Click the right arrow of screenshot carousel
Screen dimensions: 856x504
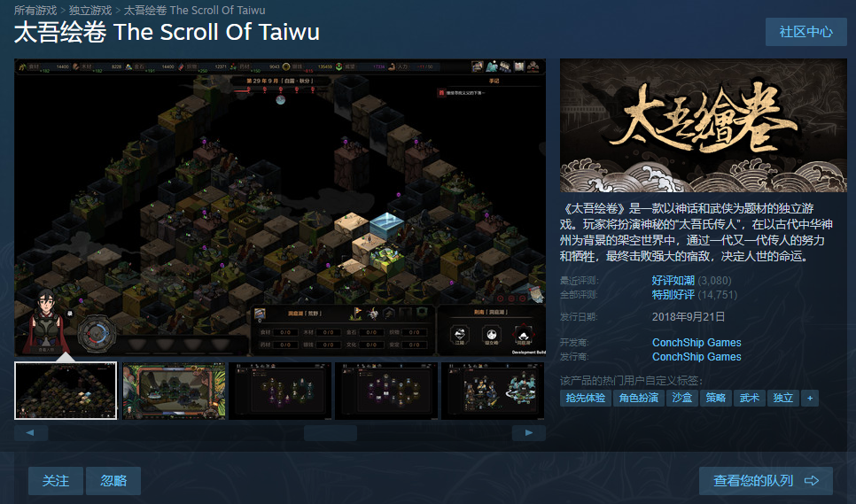(x=528, y=432)
